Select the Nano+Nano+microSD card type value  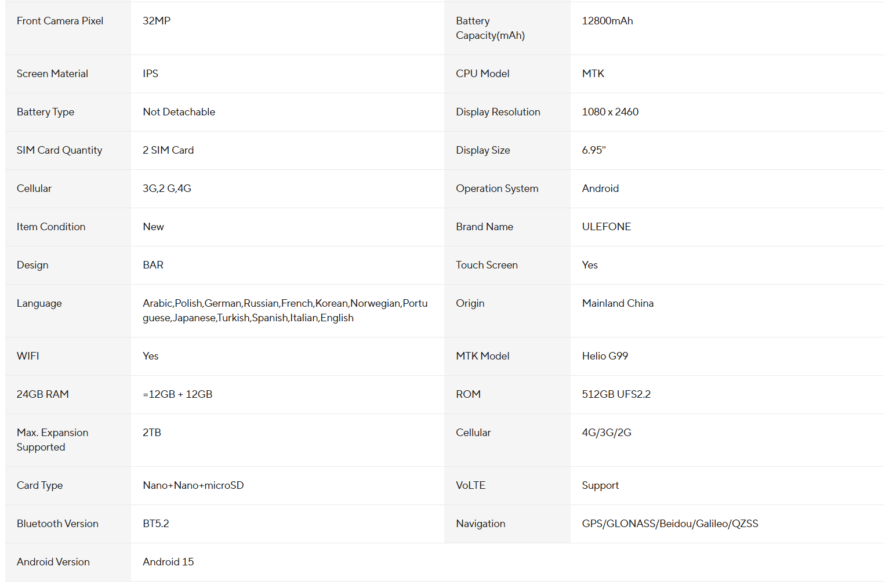(193, 485)
